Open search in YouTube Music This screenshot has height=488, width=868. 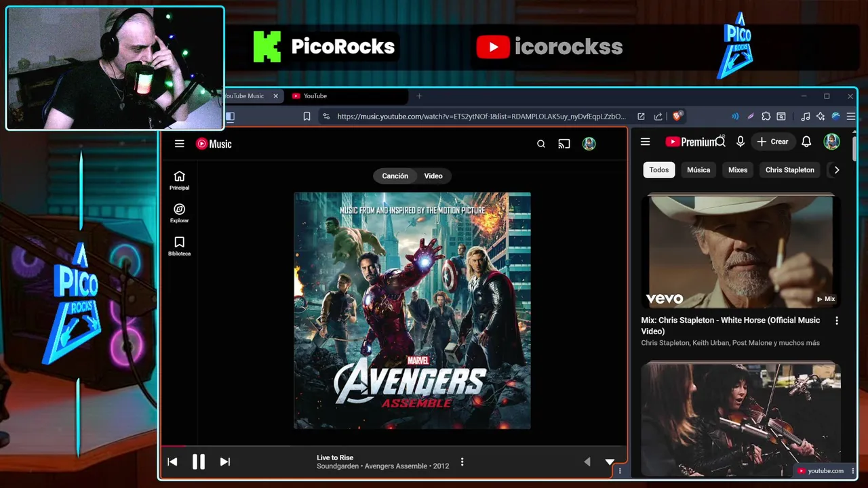[541, 144]
